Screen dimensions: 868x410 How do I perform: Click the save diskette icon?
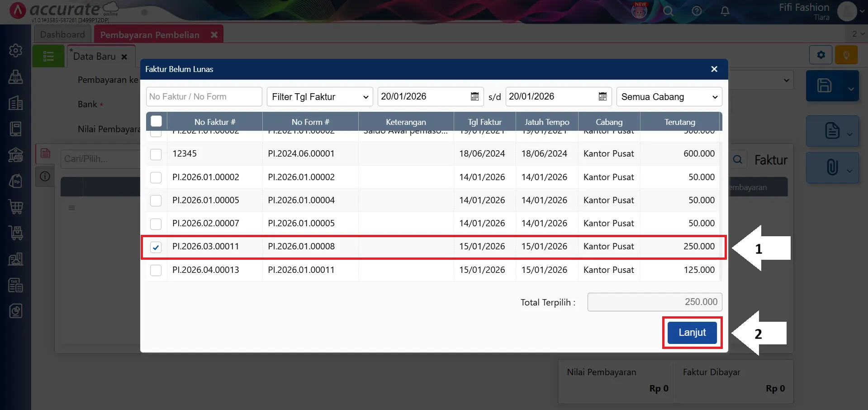click(x=824, y=86)
